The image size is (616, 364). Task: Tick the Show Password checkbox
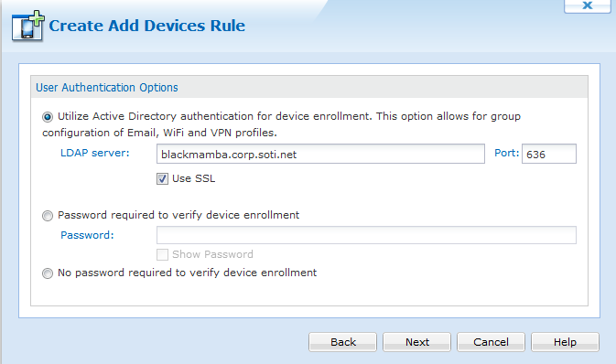pyautogui.click(x=162, y=255)
